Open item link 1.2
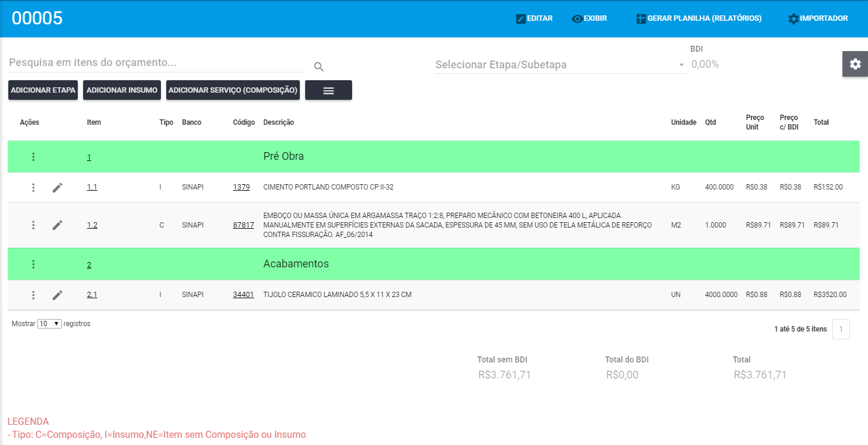This screenshot has height=445, width=868. pos(92,225)
